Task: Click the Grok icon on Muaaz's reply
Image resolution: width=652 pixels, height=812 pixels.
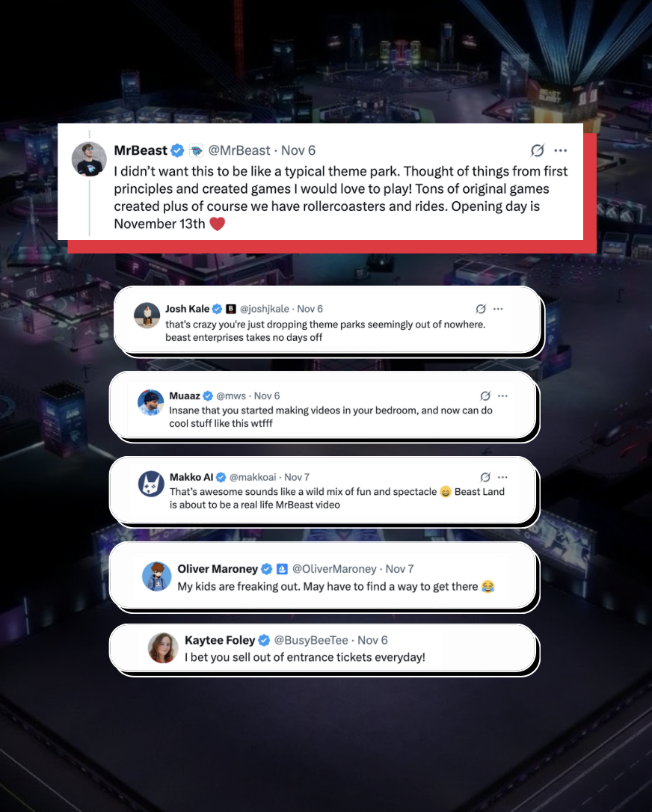Action: point(485,396)
